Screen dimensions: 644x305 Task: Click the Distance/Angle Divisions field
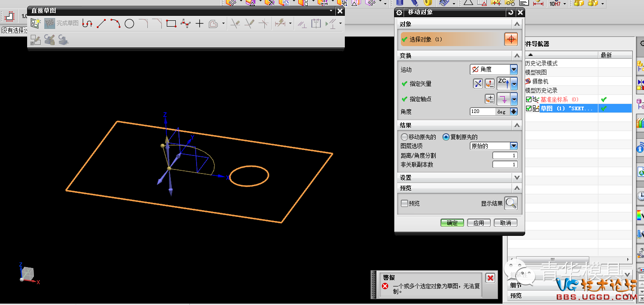click(x=505, y=155)
